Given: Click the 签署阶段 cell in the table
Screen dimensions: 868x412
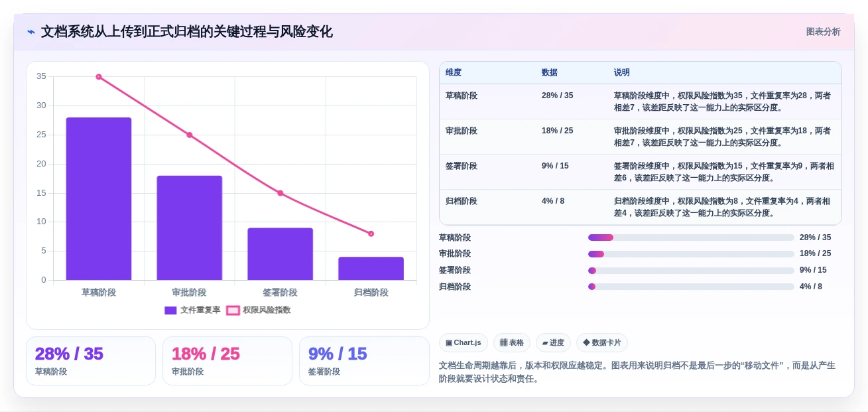Looking at the screenshot, I should coord(462,166).
